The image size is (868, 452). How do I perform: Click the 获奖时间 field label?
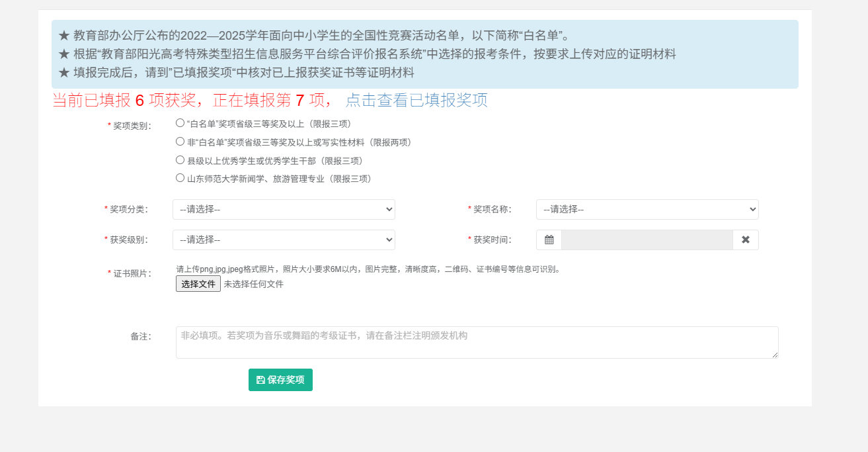click(492, 240)
